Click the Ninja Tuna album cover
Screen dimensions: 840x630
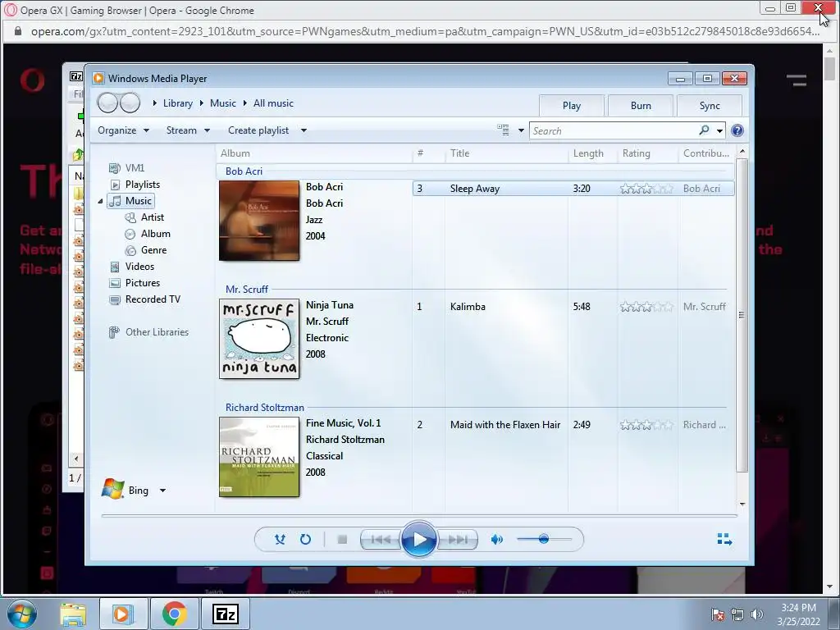coord(259,339)
